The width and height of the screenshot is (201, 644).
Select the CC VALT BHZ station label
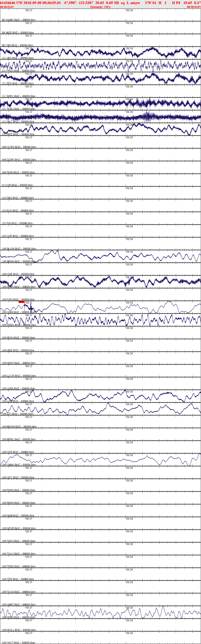click(18, 122)
